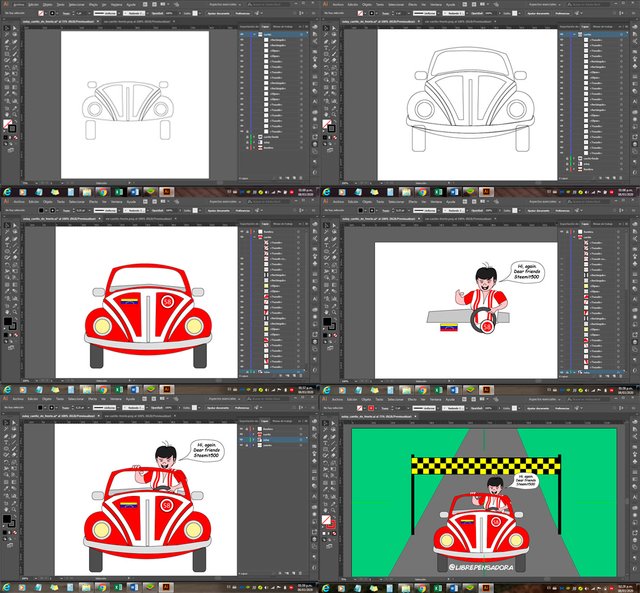Select the Scale tool in middle-right Illustrator window
Viewport: 640px width, 593px height.
(334, 264)
